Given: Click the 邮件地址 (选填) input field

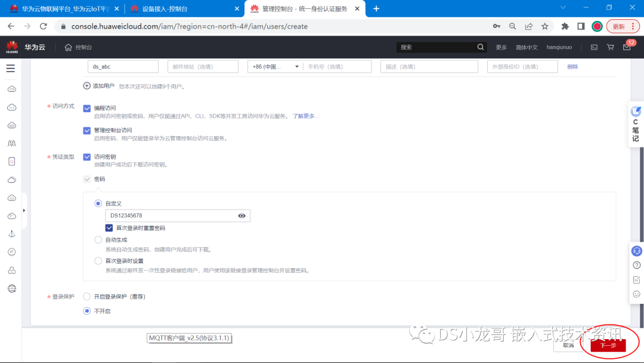Looking at the screenshot, I should click(203, 66).
